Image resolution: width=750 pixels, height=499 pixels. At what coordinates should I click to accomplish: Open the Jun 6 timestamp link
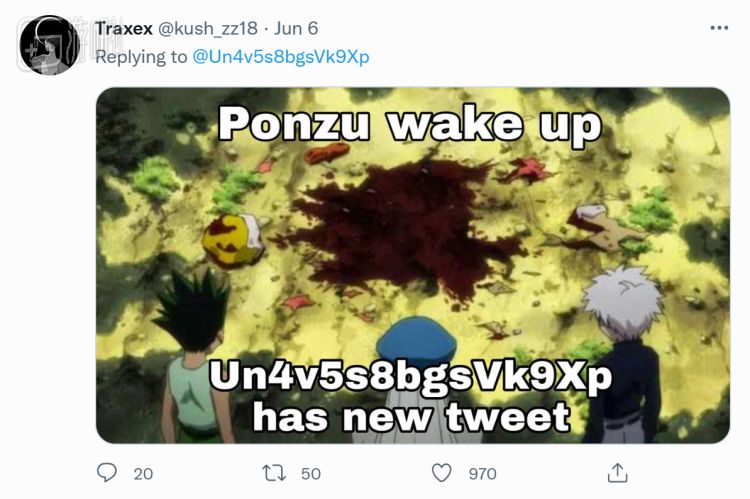click(298, 28)
